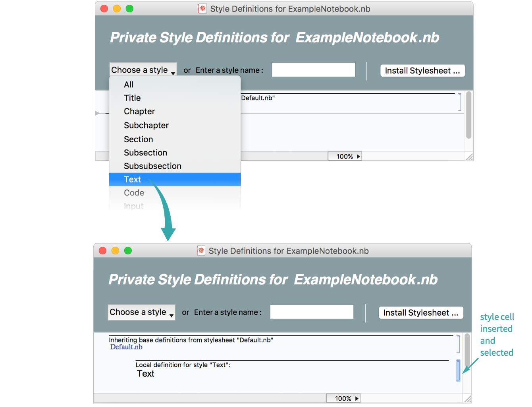The height and width of the screenshot is (407, 532).
Task: Select the highlighted Text menu entry
Action: tap(133, 180)
